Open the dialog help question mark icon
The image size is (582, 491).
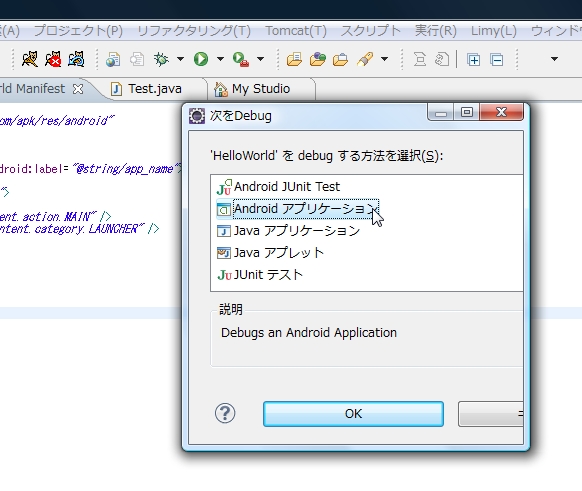pyautogui.click(x=225, y=413)
